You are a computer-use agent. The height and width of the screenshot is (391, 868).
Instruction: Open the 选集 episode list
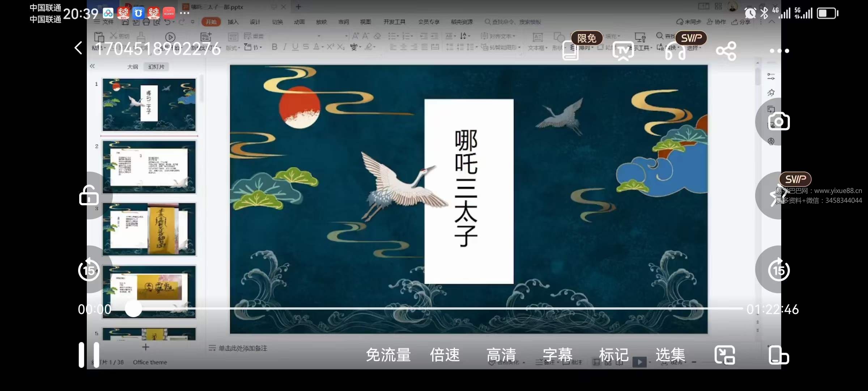(671, 355)
